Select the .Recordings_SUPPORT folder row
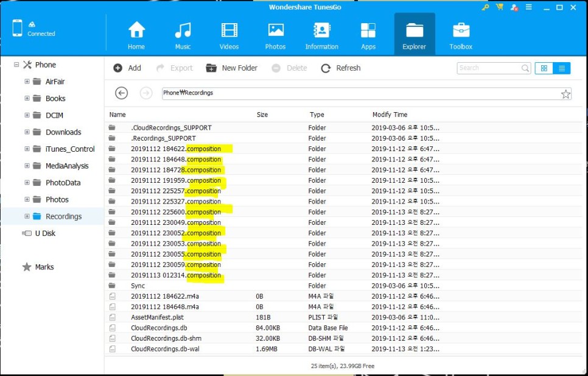Screen dimensions: 588x376 tap(343, 138)
